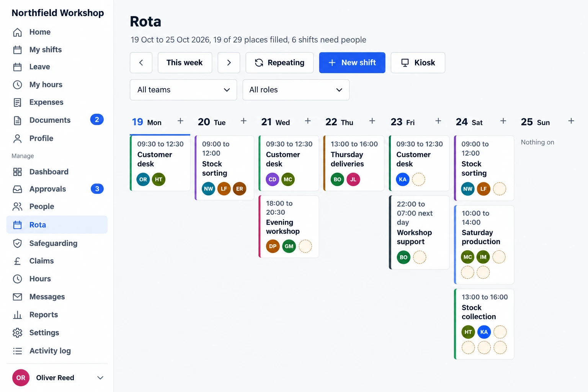The height and width of the screenshot is (392, 588).
Task: Open the Saturday Stock collection shift card
Action: [484, 324]
